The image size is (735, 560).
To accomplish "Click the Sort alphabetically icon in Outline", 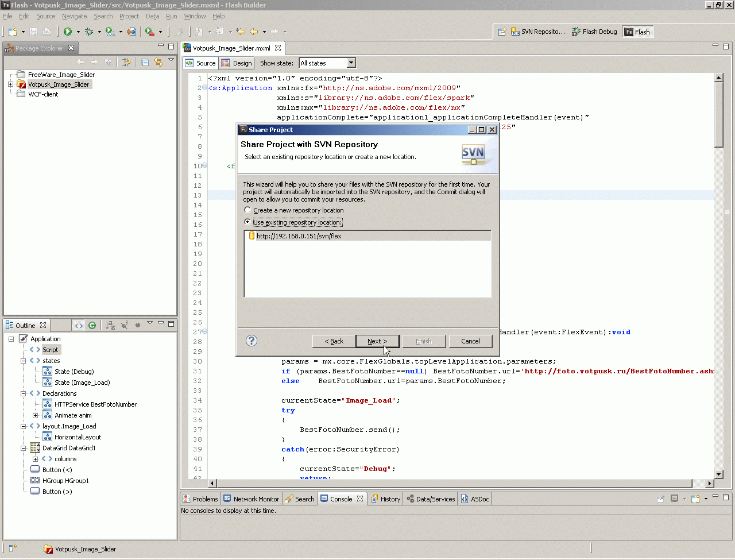I will [110, 325].
